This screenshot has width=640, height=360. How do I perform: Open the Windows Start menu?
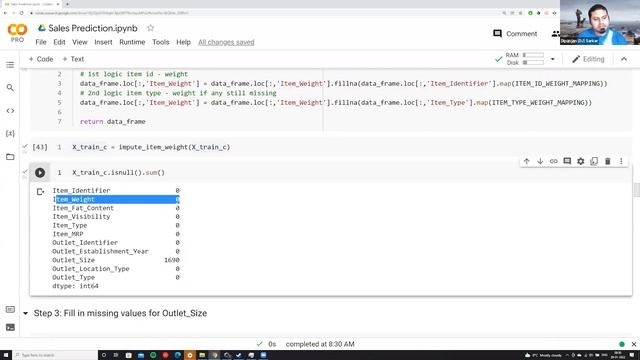coord(6,355)
